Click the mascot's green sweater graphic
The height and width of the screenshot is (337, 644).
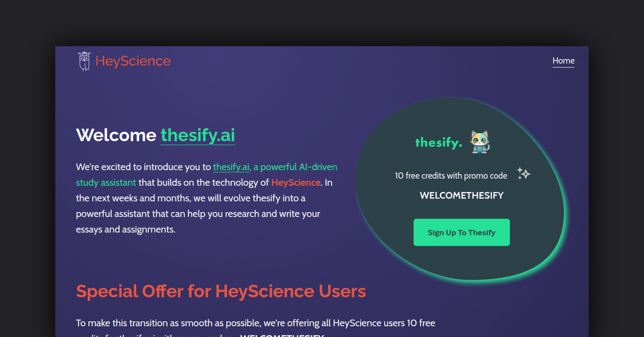click(479, 148)
